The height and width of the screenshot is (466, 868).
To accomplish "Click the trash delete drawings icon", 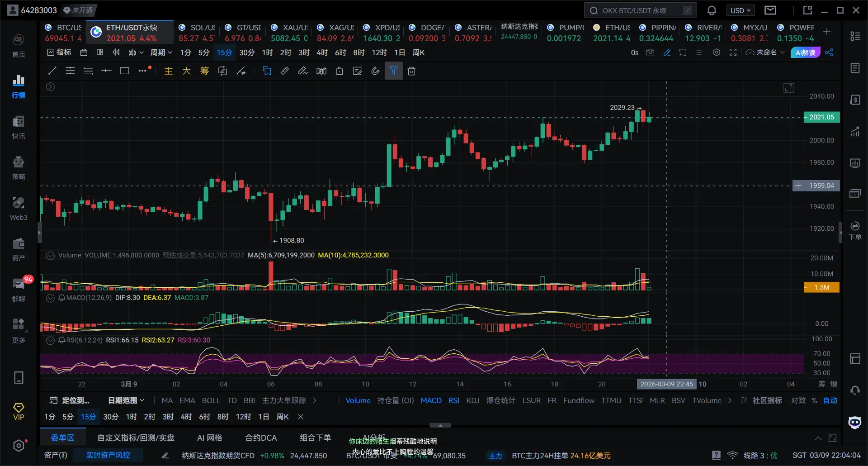I will 411,71.
